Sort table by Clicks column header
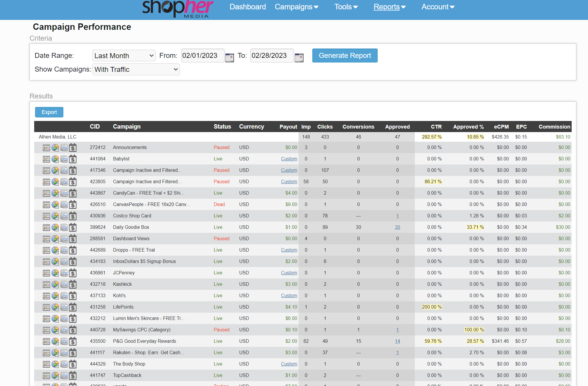 tap(325, 127)
